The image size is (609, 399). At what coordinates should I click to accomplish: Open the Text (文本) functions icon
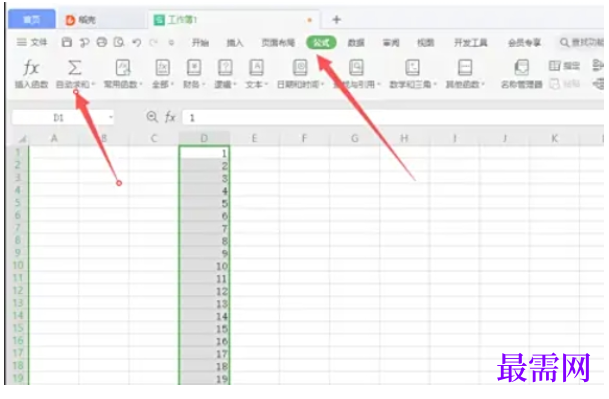tap(256, 68)
